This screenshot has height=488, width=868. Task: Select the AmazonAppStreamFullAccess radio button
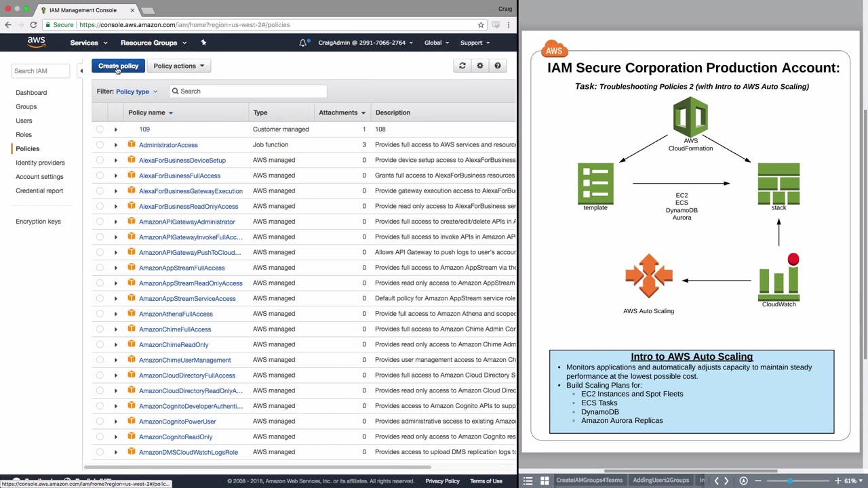100,268
